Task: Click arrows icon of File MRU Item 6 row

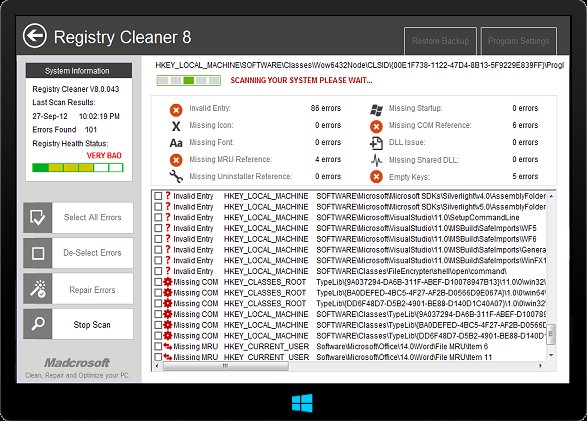Action: (x=168, y=346)
